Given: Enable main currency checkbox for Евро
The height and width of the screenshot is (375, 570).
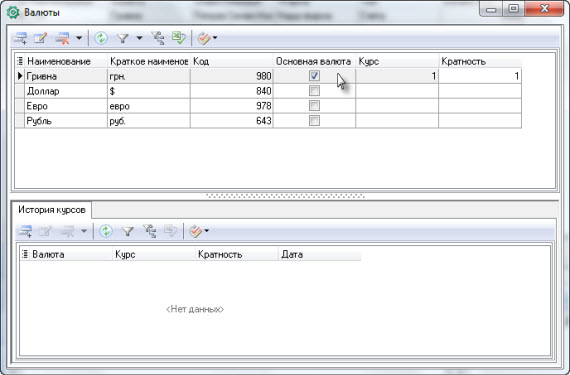Looking at the screenshot, I should pos(314,106).
